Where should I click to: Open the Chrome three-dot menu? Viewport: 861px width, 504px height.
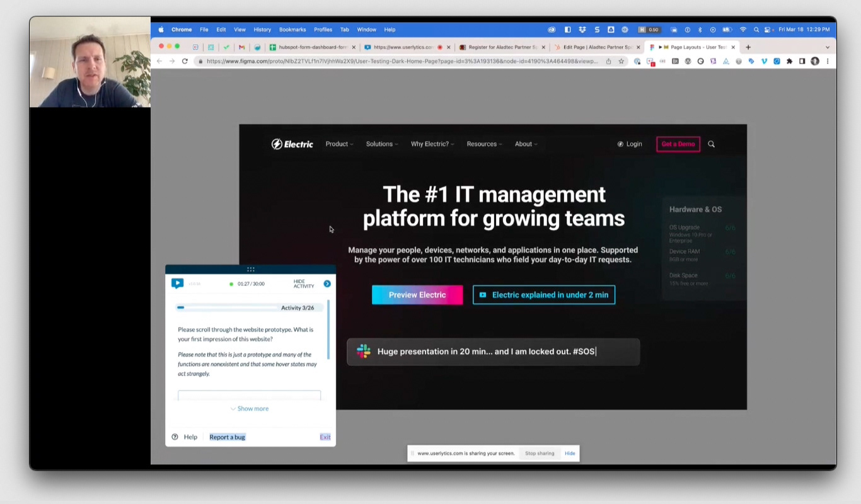coord(827,61)
